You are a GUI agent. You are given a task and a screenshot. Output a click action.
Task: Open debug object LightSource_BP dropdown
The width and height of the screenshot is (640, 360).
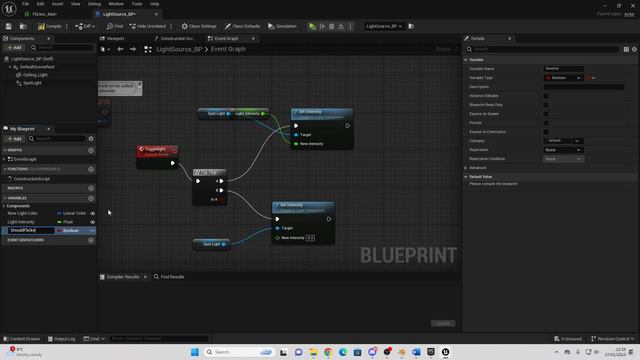tap(384, 26)
